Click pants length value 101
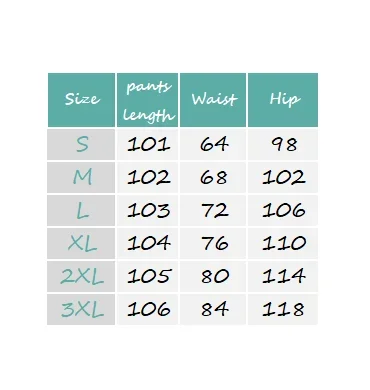This screenshot has height=390, width=370. click(x=147, y=145)
